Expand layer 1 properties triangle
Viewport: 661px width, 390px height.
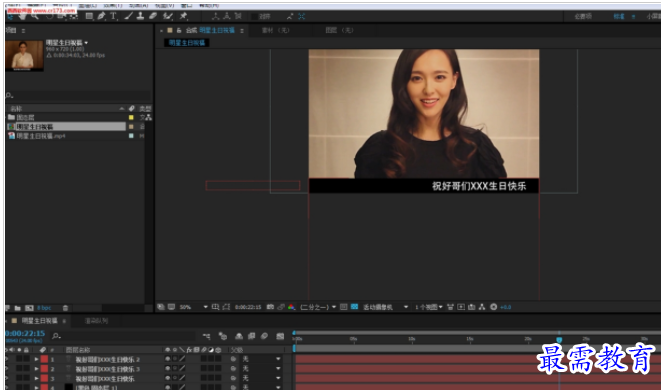pyautogui.click(x=37, y=359)
